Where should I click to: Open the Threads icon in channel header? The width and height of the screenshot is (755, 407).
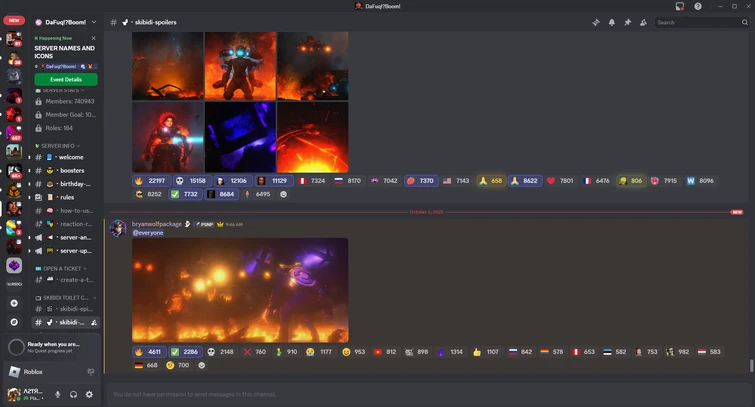(596, 22)
